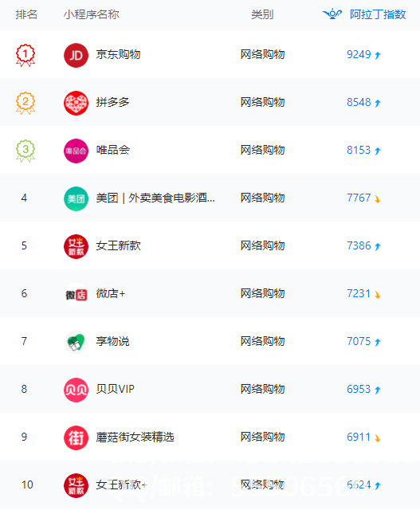Click the 小程序名称 column header
Image resolution: width=420 pixels, height=510 pixels.
click(91, 14)
